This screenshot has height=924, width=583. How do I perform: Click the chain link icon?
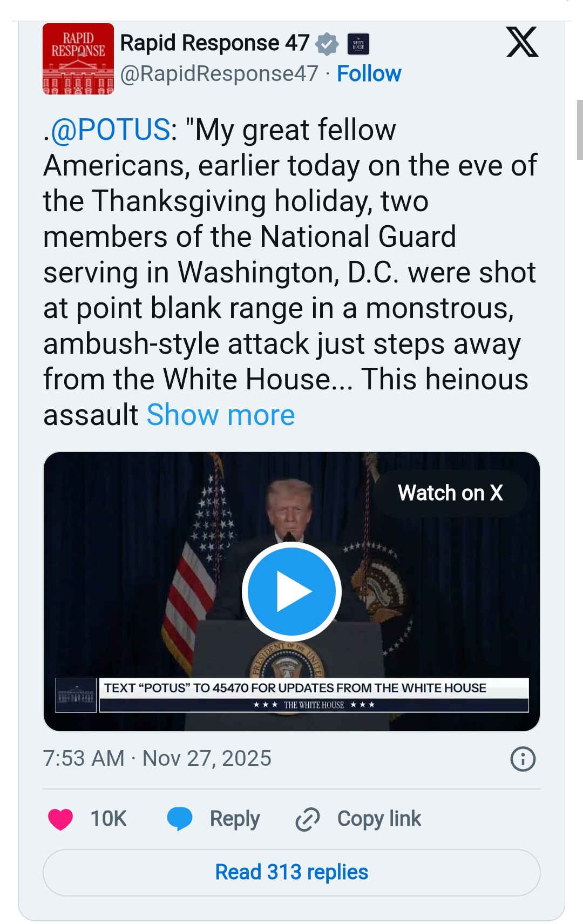tap(308, 819)
